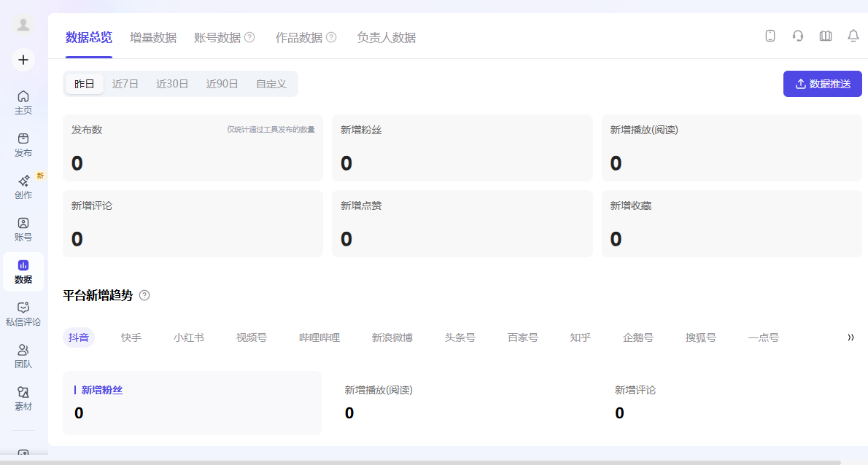Expand more platforms with double chevron

pos(850,337)
